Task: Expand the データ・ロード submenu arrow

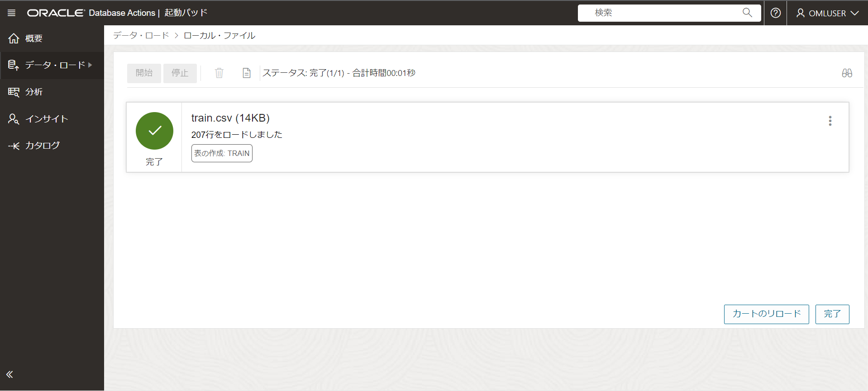Action: (91, 65)
